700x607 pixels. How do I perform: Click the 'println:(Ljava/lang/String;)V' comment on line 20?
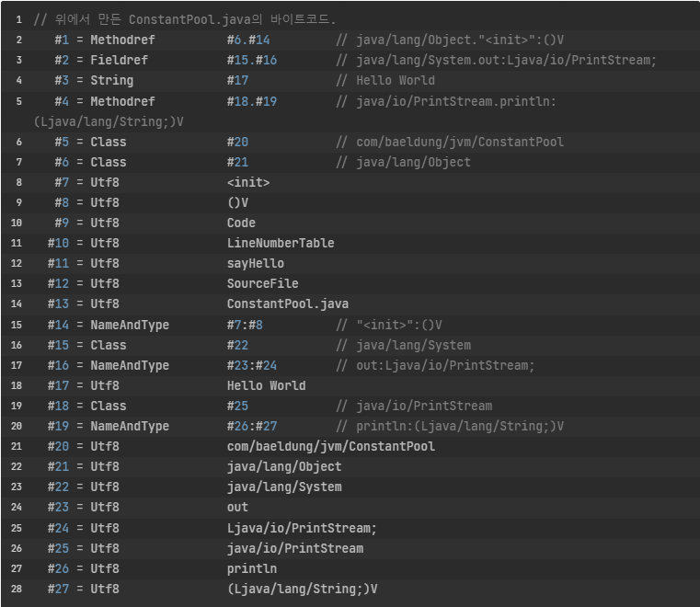(x=460, y=426)
